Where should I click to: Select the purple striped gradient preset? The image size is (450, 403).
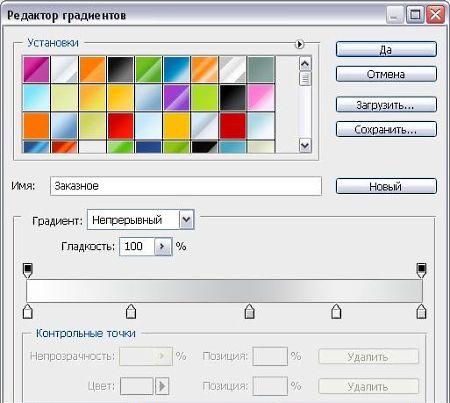(x=176, y=97)
